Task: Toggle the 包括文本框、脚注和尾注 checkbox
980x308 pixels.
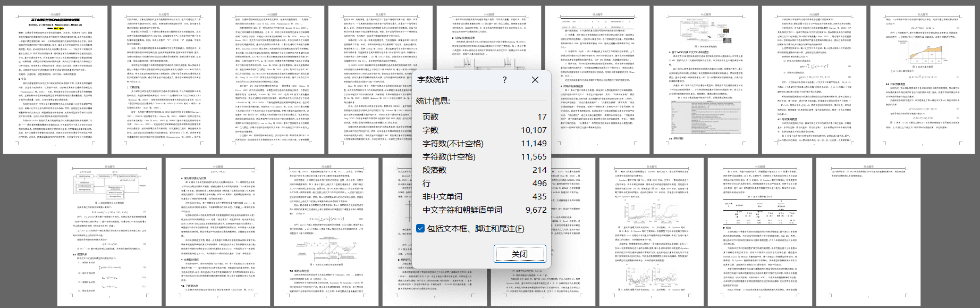Action: coord(420,228)
